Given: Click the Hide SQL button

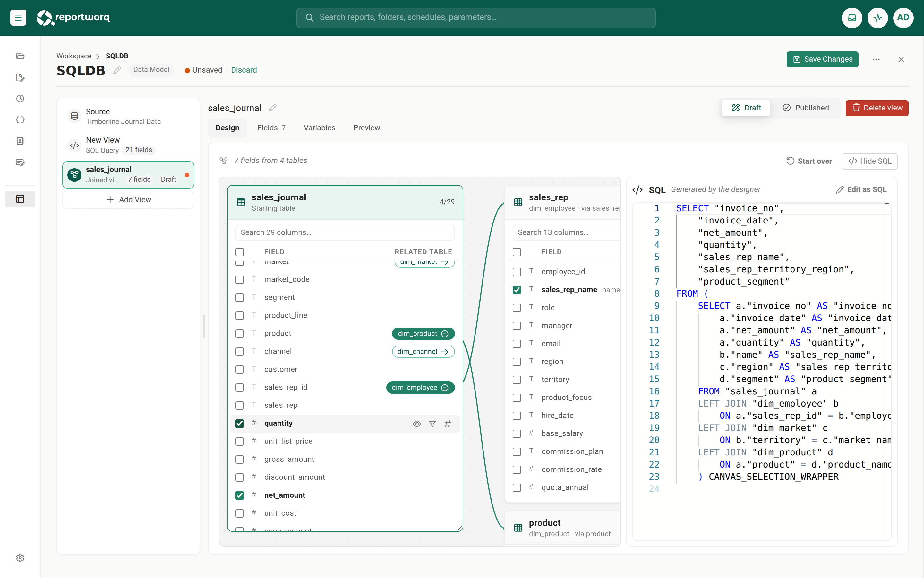Looking at the screenshot, I should 870,161.
